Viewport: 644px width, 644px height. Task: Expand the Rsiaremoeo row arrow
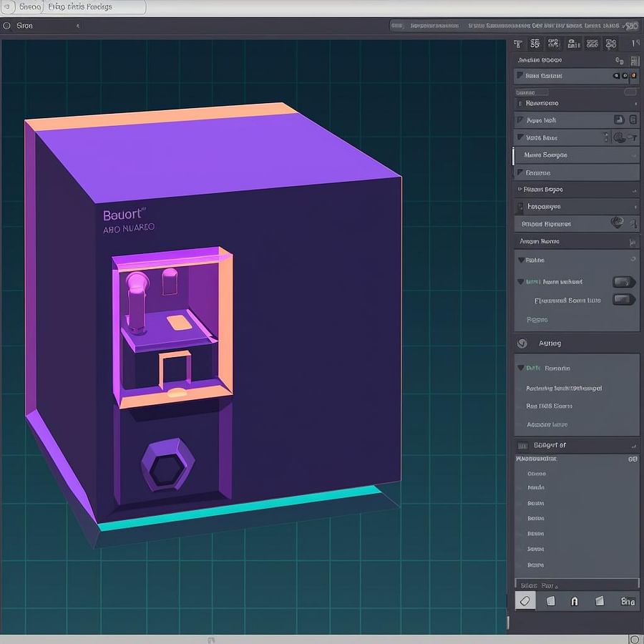[635, 103]
